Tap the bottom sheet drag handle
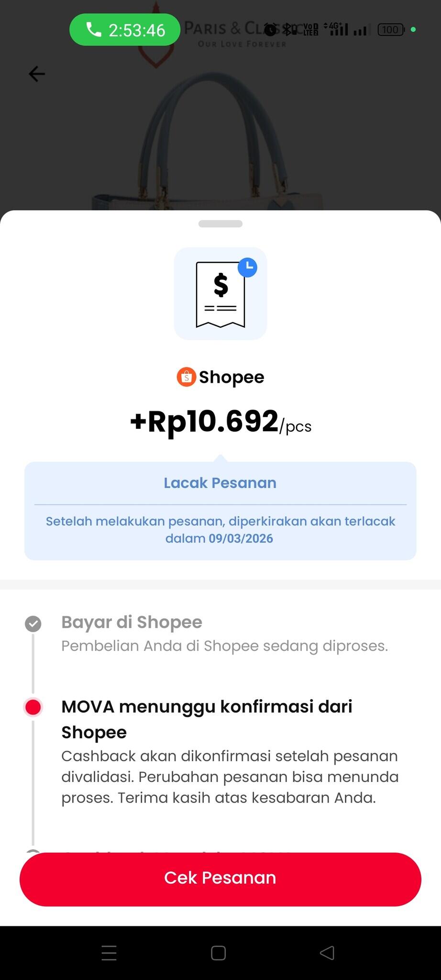Screen dimensions: 441x980 pyautogui.click(x=220, y=223)
